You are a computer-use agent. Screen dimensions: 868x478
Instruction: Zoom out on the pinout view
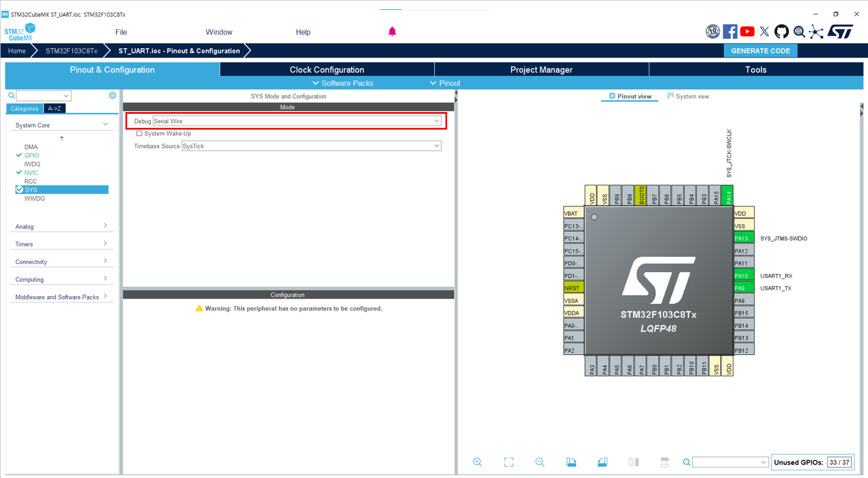click(540, 462)
